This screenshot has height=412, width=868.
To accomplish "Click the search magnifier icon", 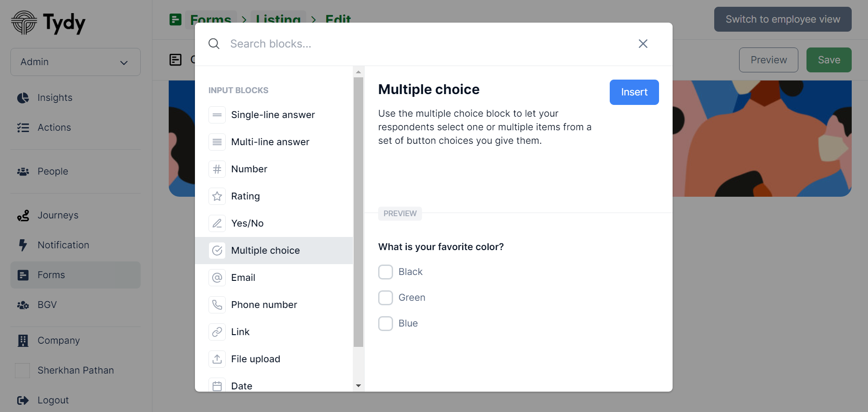I will pos(214,44).
